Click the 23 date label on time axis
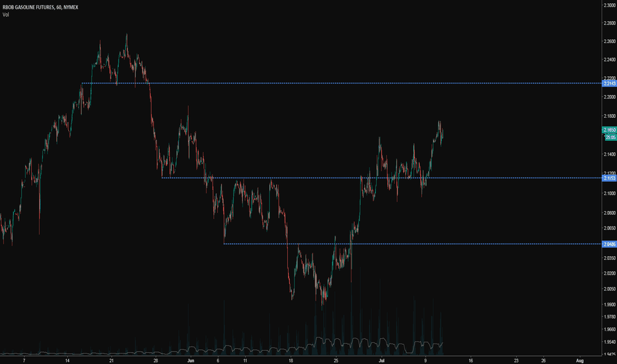This screenshot has width=617, height=364. 516,361
